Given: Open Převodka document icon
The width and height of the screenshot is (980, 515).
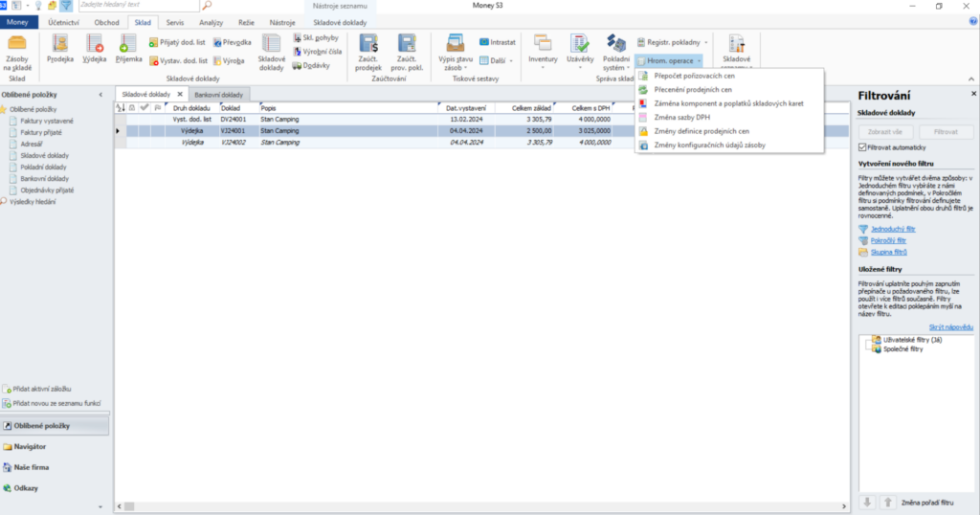Looking at the screenshot, I should click(232, 43).
